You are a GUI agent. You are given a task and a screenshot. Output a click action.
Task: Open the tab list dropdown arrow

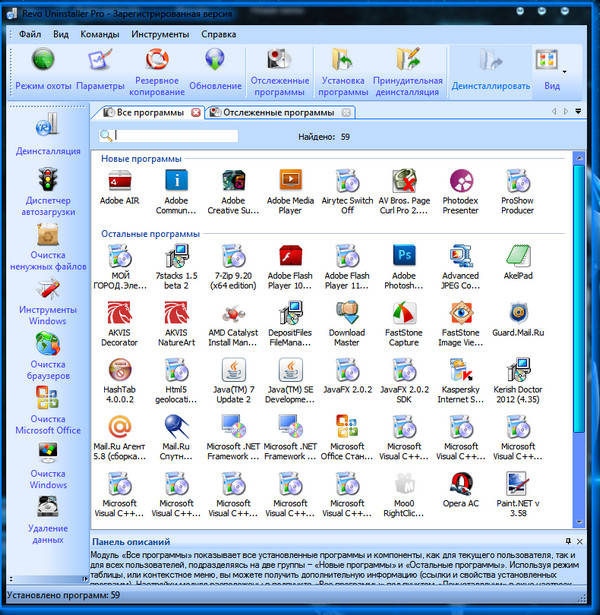(x=578, y=111)
